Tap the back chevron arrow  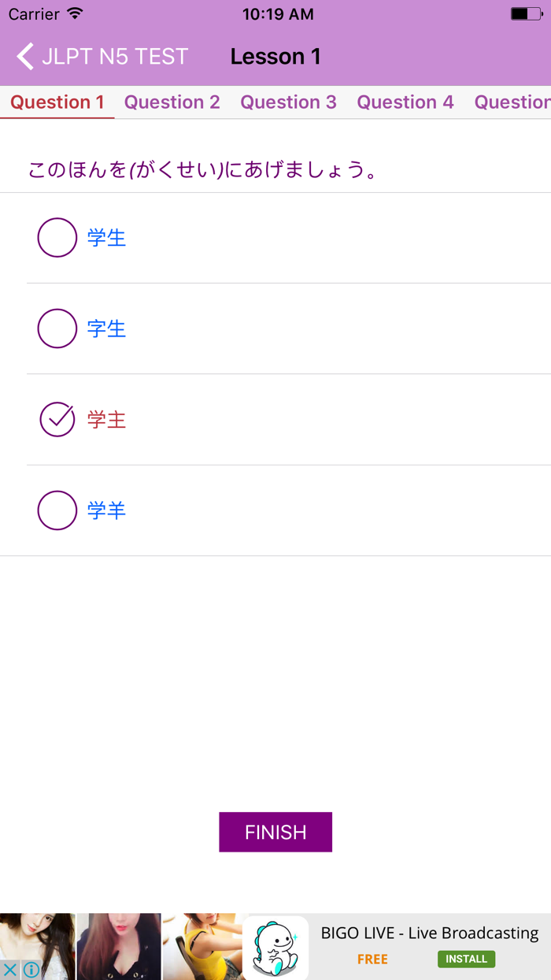click(x=24, y=56)
